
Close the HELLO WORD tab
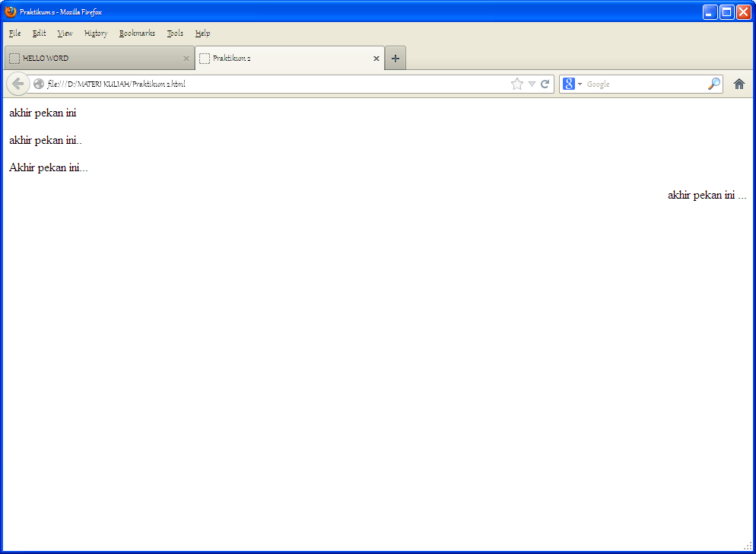click(x=186, y=59)
